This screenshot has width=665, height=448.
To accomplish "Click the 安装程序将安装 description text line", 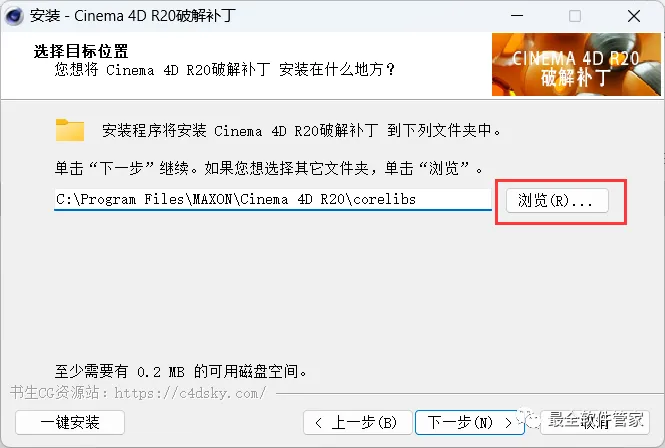I will point(301,130).
